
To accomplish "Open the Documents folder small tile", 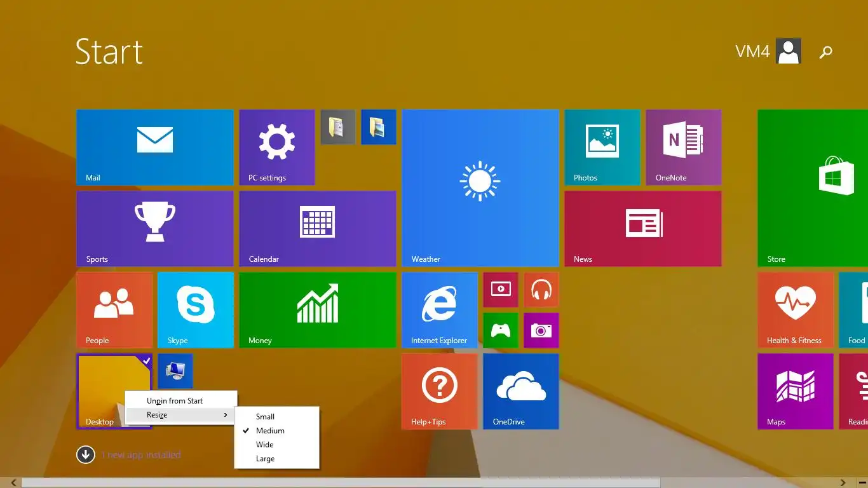I will pos(338,127).
